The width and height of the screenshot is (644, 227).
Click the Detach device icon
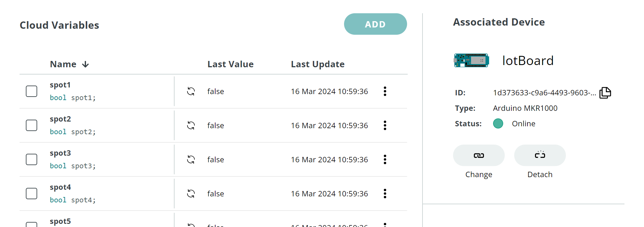540,155
